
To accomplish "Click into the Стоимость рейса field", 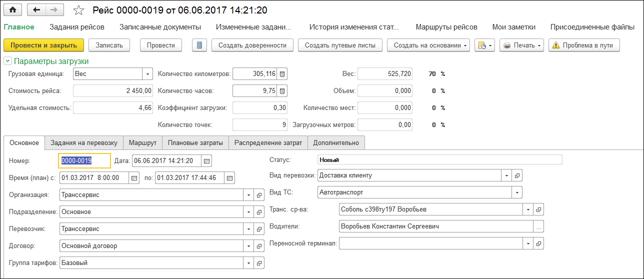I will (x=113, y=91).
